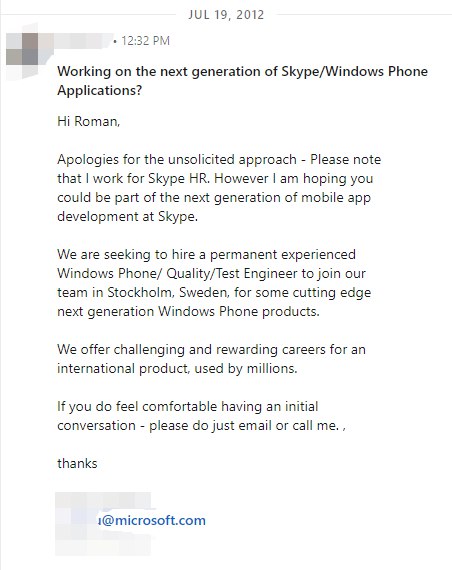Click the JUL 19, 2012 date separator
Screen dimensions: 452x570
(226, 15)
